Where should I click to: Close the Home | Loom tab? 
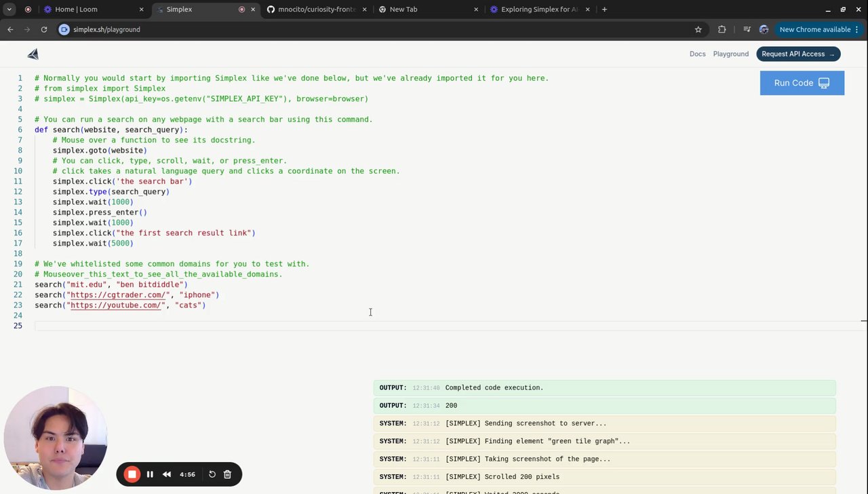(142, 9)
